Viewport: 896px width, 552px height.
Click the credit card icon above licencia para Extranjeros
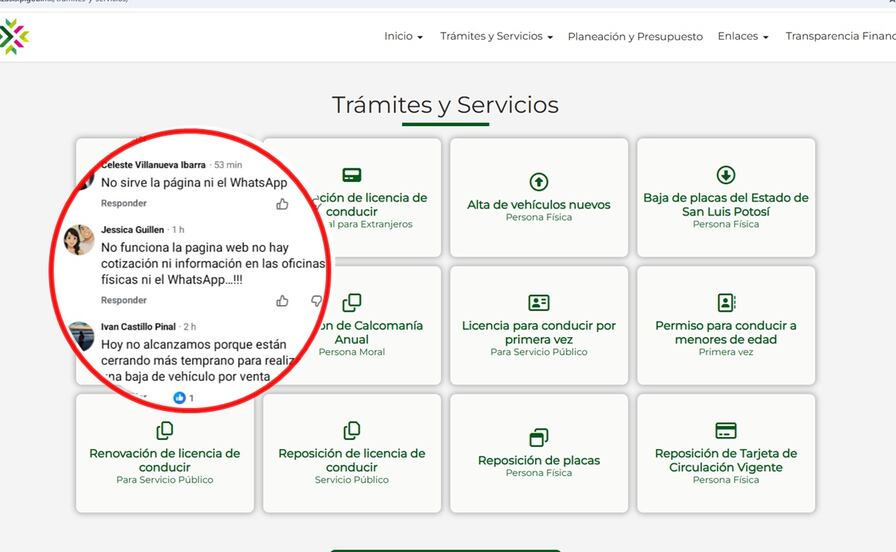coord(351,175)
